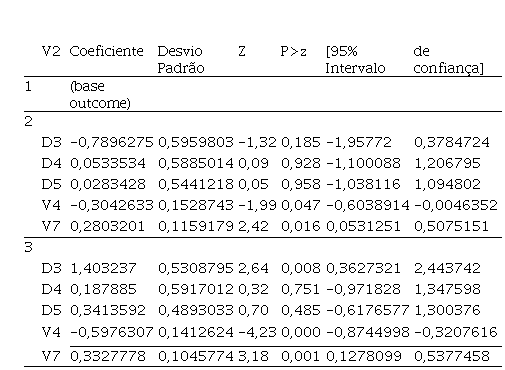The height and width of the screenshot is (370, 505).
Task: Click coefficient value -0,7896275
Action: click(x=112, y=142)
